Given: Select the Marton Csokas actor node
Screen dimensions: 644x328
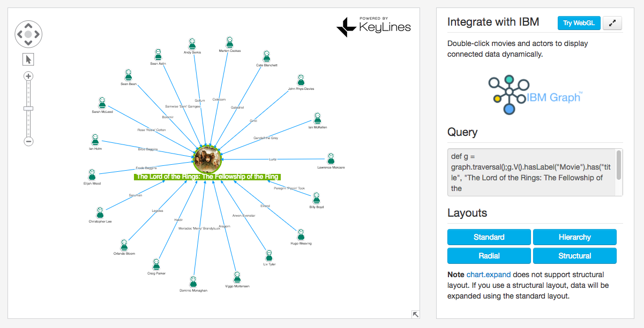Looking at the screenshot, I should tap(229, 42).
